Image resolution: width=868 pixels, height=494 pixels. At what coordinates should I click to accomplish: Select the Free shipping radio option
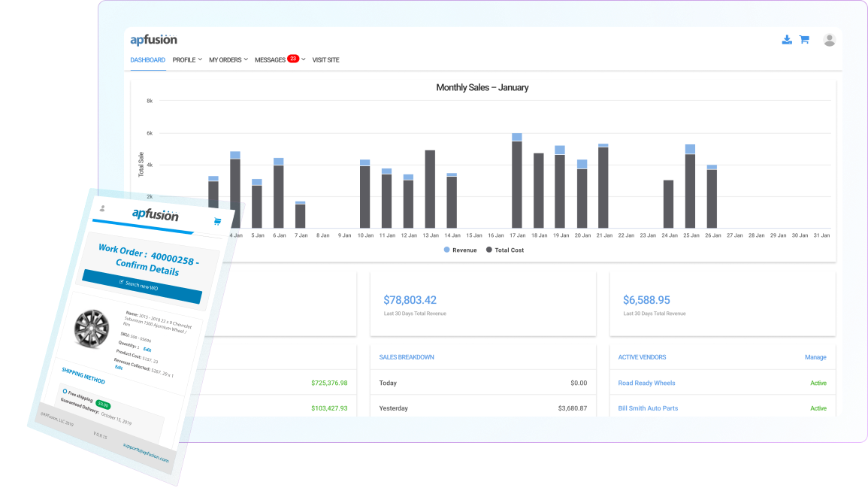tap(65, 391)
